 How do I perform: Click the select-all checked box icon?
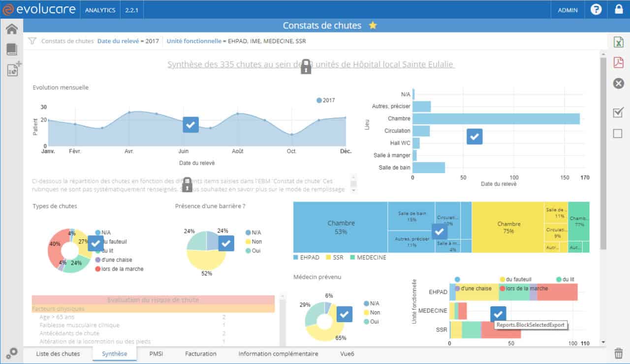pyautogui.click(x=618, y=113)
